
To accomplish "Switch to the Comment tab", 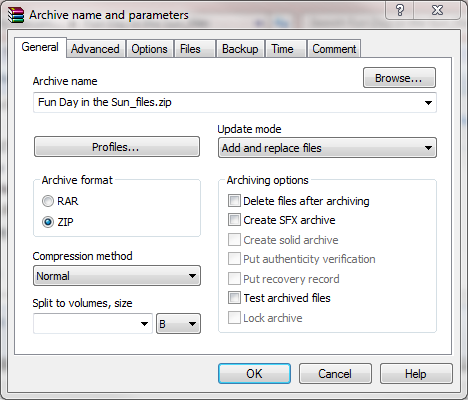I will tap(334, 49).
